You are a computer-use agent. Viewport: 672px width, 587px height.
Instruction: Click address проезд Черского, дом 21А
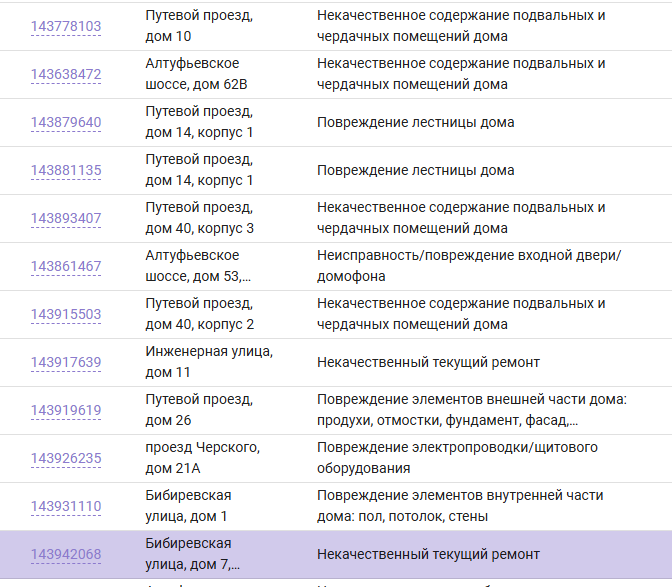(x=202, y=459)
